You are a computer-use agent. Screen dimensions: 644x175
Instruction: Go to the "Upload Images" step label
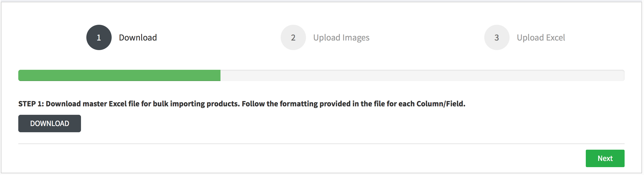[341, 38]
